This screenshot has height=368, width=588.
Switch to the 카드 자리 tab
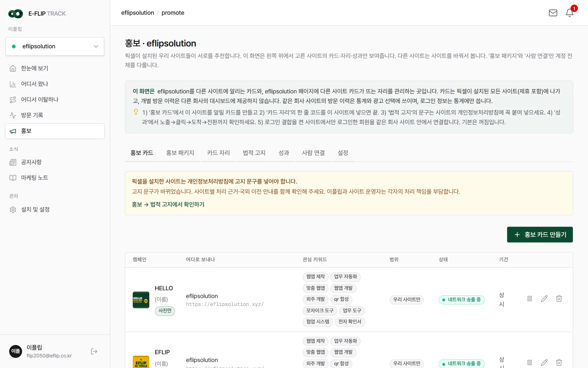pos(218,153)
